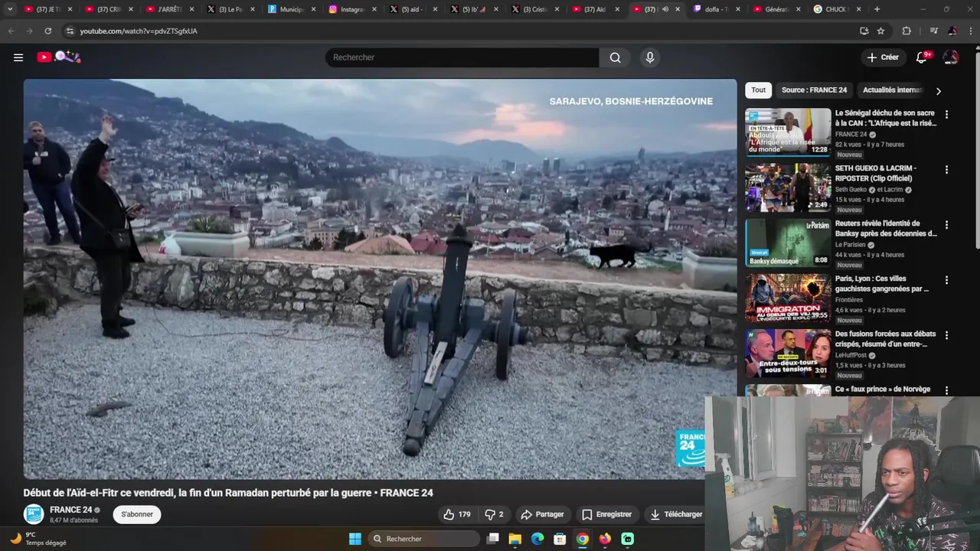Screen dimensions: 980x551
Task: Click Enregistrer to save video
Action: pyautogui.click(x=606, y=514)
